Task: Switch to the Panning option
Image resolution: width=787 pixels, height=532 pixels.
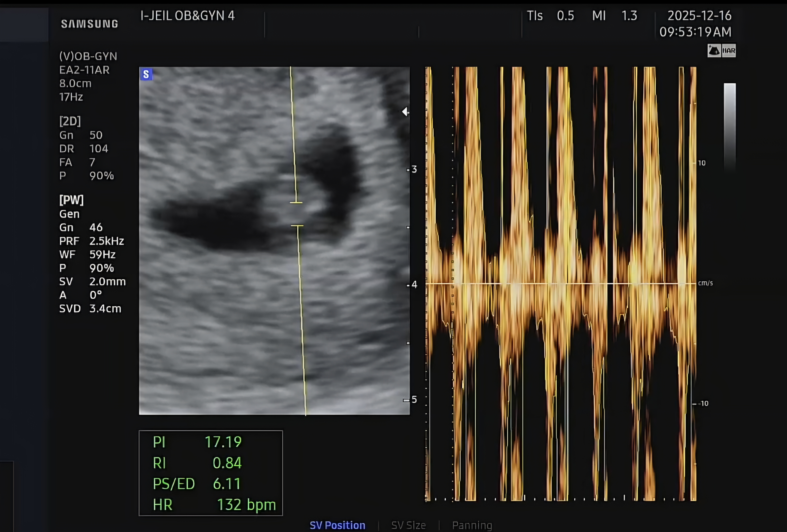Action: tap(472, 525)
